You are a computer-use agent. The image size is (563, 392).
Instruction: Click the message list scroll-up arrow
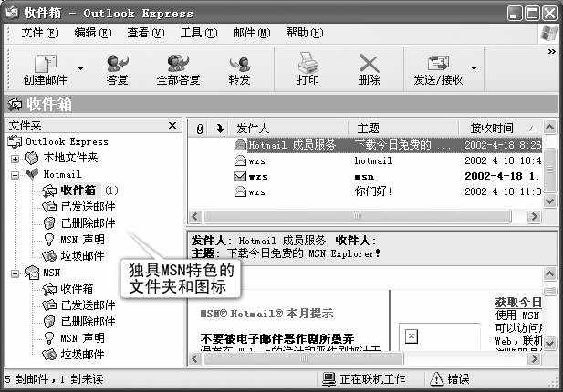click(x=549, y=127)
